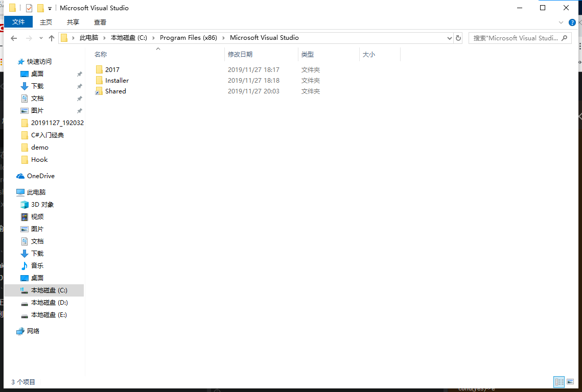Select OneDrive in the navigation pane
The height and width of the screenshot is (392, 582).
point(41,176)
